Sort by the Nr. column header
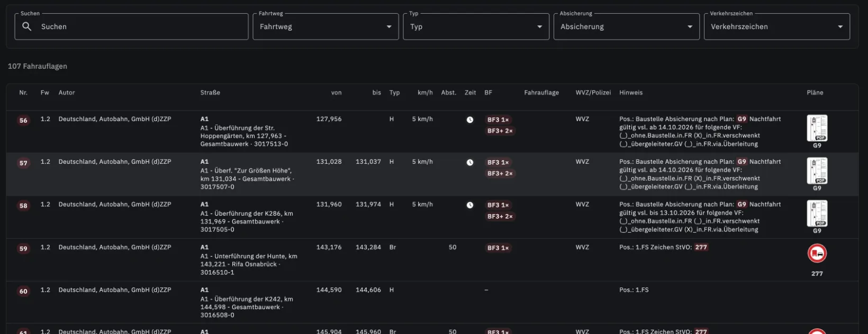Image resolution: width=868 pixels, height=334 pixels. pos(23,93)
